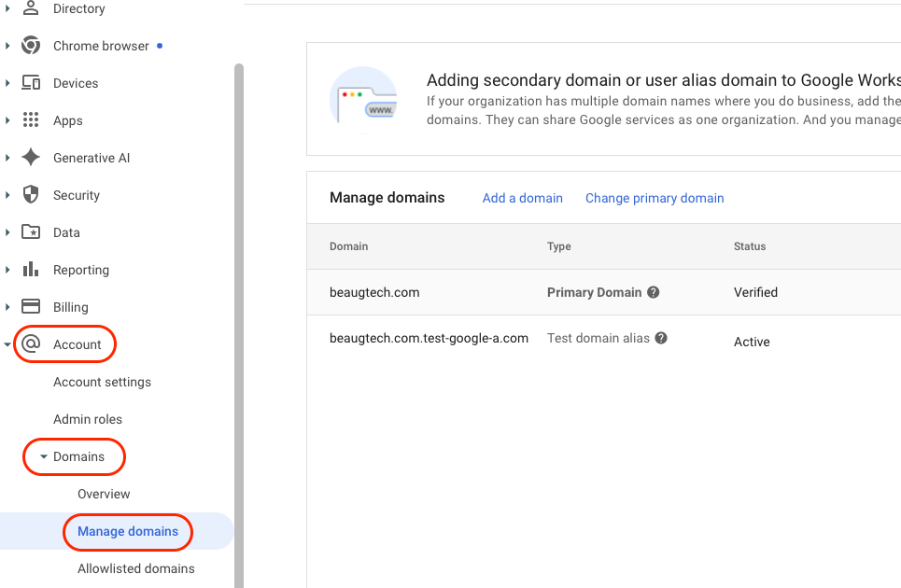Click the Devices icon in sidebar
Image resolution: width=901 pixels, height=588 pixels.
click(x=31, y=83)
